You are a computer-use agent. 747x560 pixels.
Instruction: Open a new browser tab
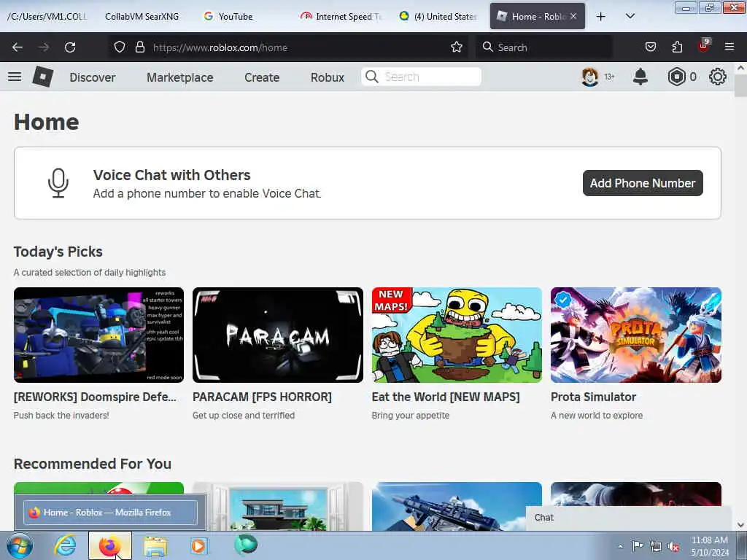(x=601, y=17)
